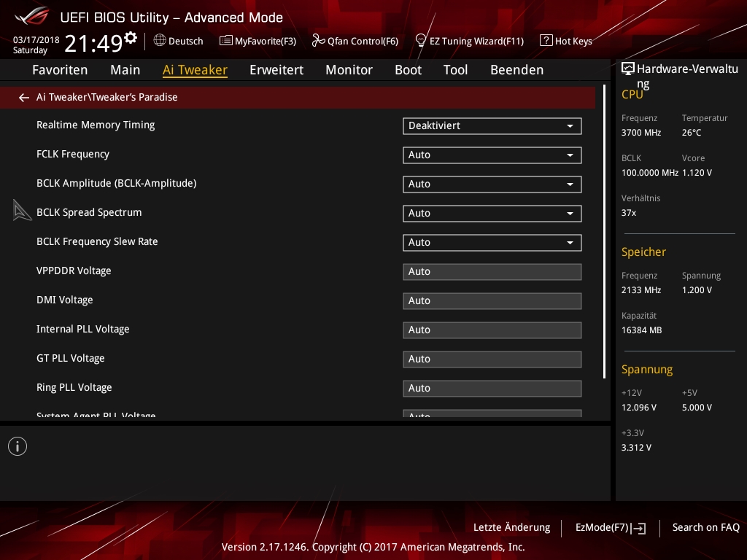This screenshot has height=560, width=747.
Task: Open the clock settings gear icon
Action: (x=131, y=38)
